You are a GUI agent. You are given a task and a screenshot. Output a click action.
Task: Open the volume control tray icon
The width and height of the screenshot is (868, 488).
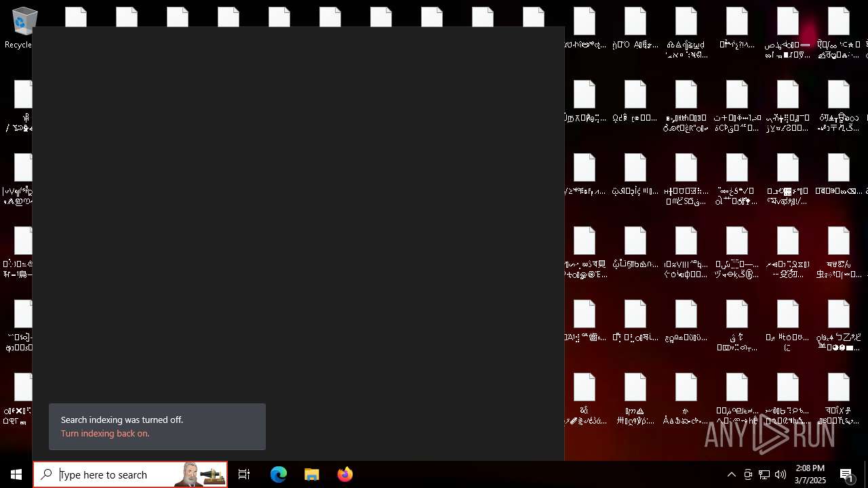coord(781,474)
